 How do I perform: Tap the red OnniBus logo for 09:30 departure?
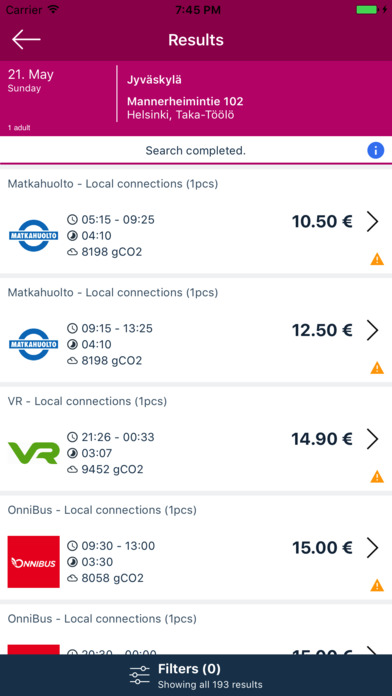34,562
